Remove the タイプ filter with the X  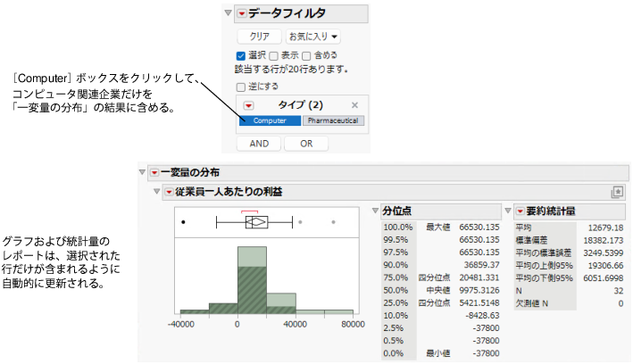pos(354,105)
